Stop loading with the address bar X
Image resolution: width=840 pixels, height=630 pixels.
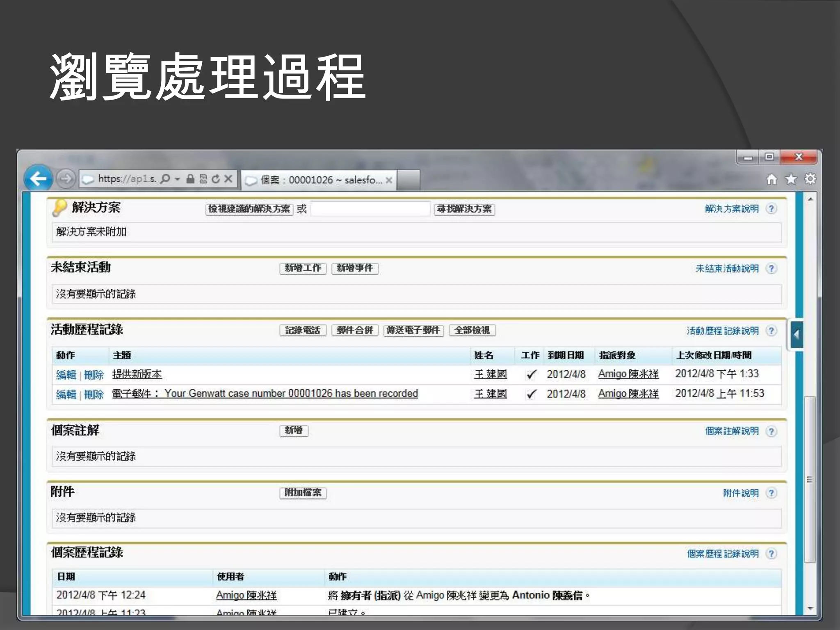click(228, 179)
